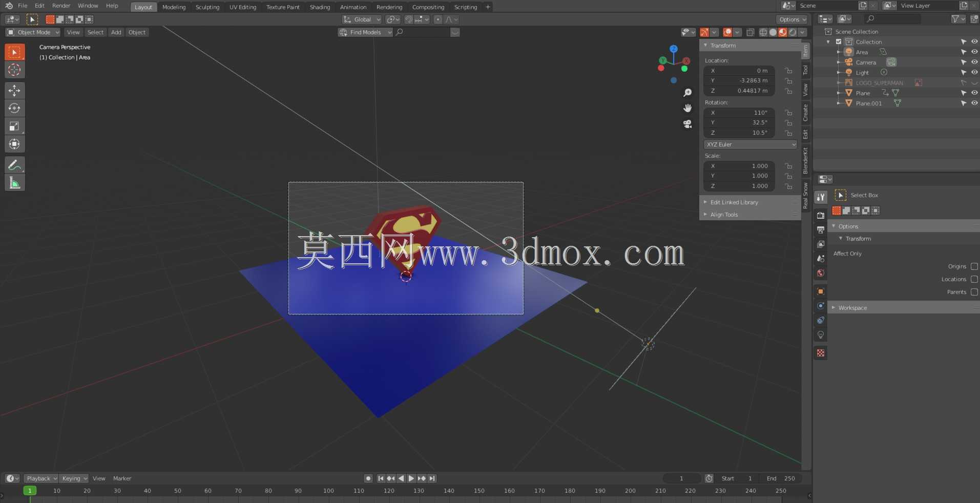Viewport: 980px width, 503px height.
Task: Click the snap magnet icon in the header
Action: [409, 19]
